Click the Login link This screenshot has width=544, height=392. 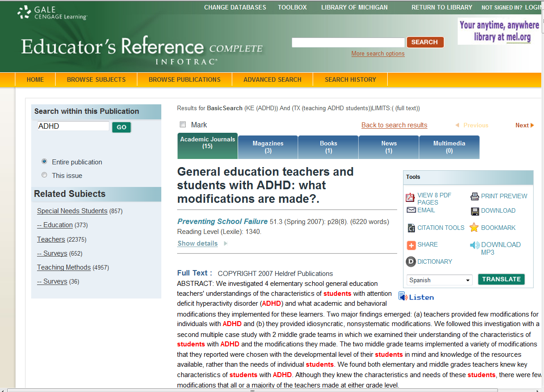click(x=534, y=8)
